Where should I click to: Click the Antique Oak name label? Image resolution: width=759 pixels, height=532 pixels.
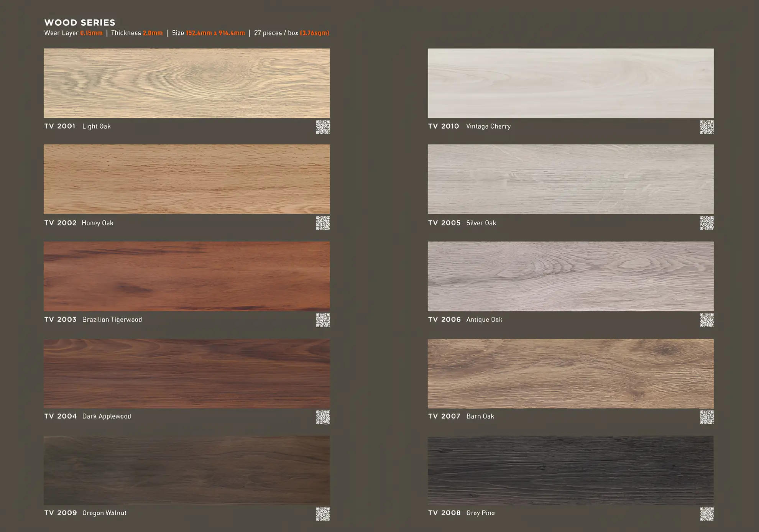[484, 319]
